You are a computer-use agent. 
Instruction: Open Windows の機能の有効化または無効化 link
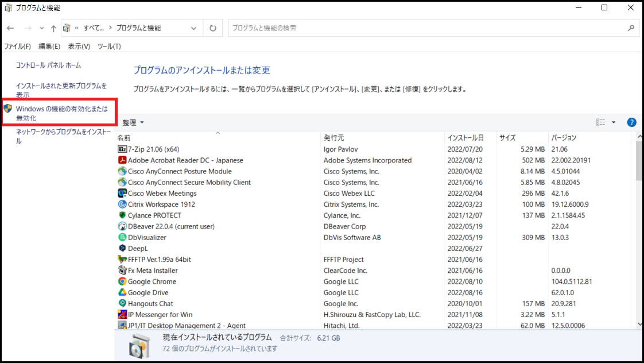[x=61, y=113]
